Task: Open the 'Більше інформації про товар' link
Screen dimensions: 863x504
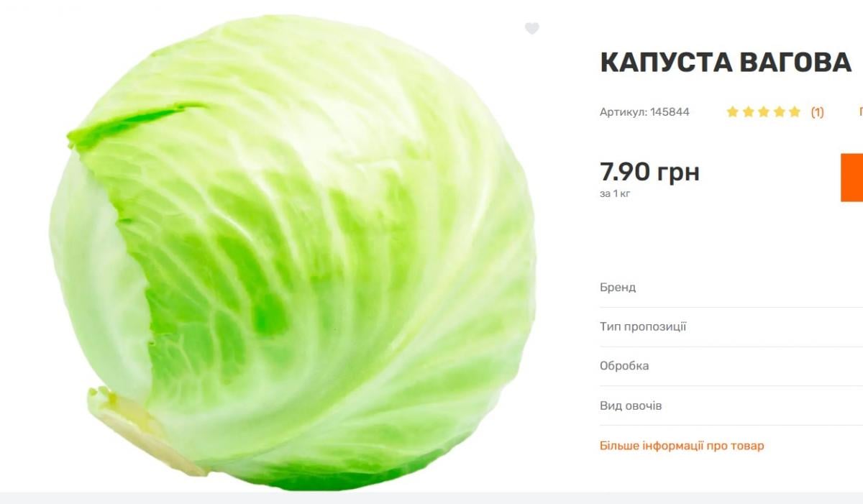Action: [x=682, y=446]
